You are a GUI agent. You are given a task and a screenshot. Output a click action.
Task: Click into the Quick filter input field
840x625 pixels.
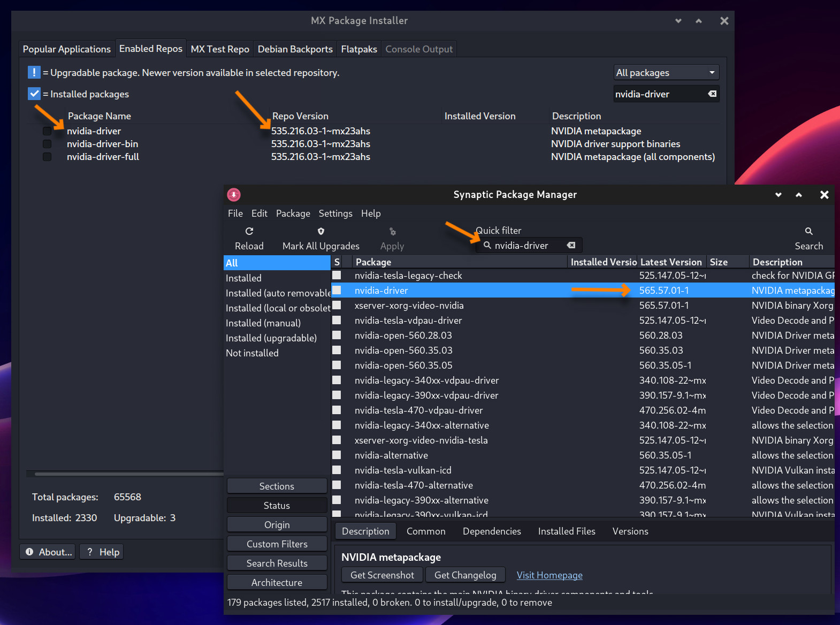point(529,245)
